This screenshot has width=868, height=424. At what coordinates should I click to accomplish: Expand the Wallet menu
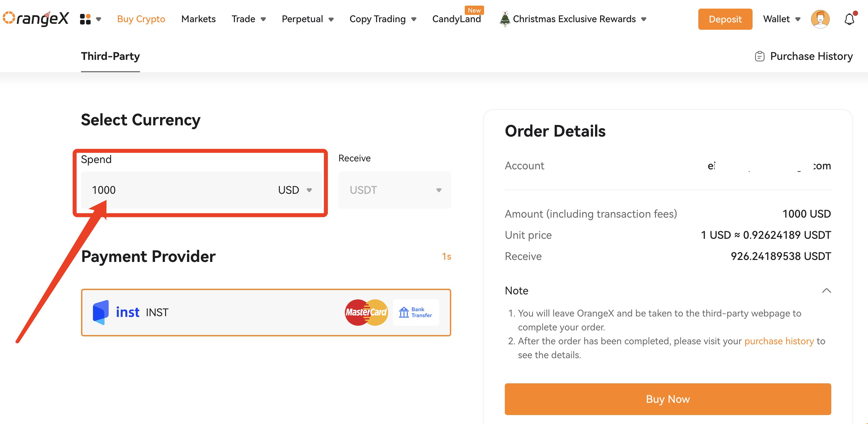click(782, 19)
